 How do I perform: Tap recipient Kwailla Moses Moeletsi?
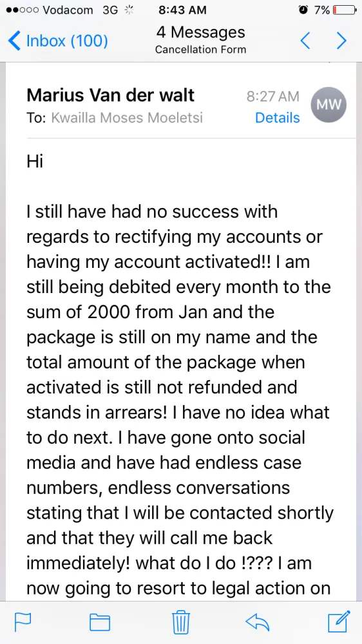click(x=127, y=117)
